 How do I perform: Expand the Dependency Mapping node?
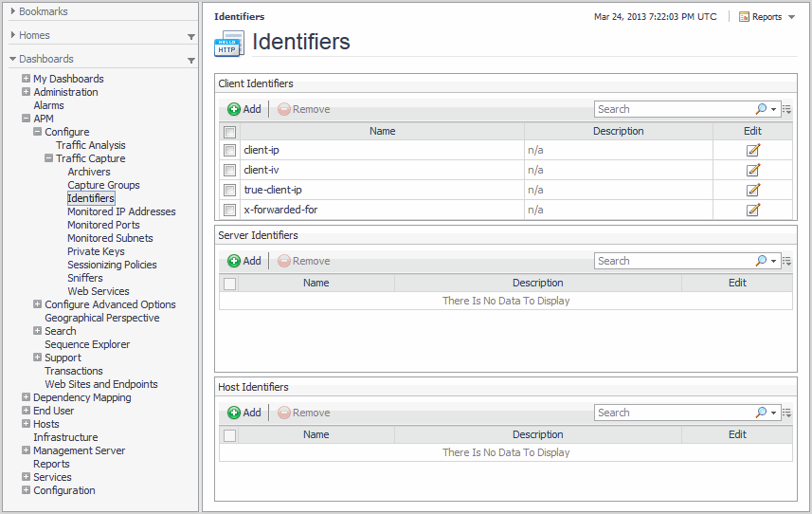(x=27, y=397)
